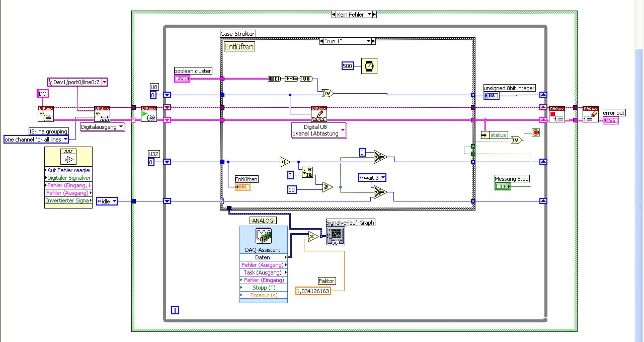
Task: Click the U8 left shift register
Action: 167,95
